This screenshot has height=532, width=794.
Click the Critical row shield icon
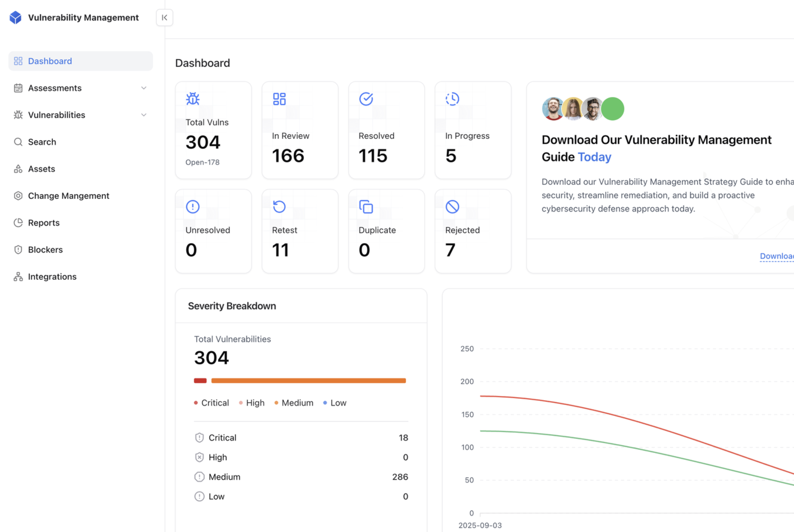[x=199, y=438]
